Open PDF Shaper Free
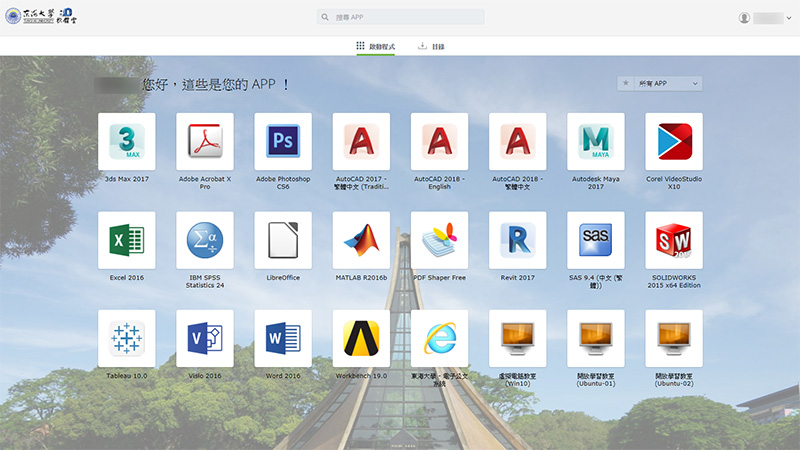 pos(439,240)
